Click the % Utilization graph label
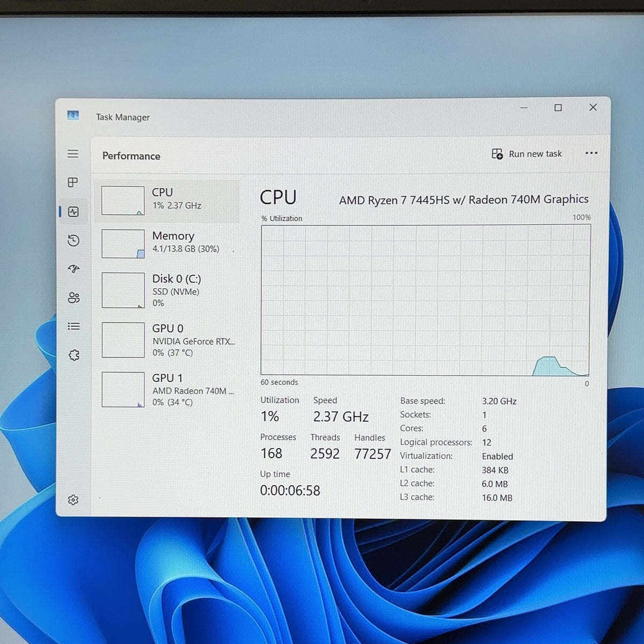The height and width of the screenshot is (644, 644). click(x=282, y=218)
